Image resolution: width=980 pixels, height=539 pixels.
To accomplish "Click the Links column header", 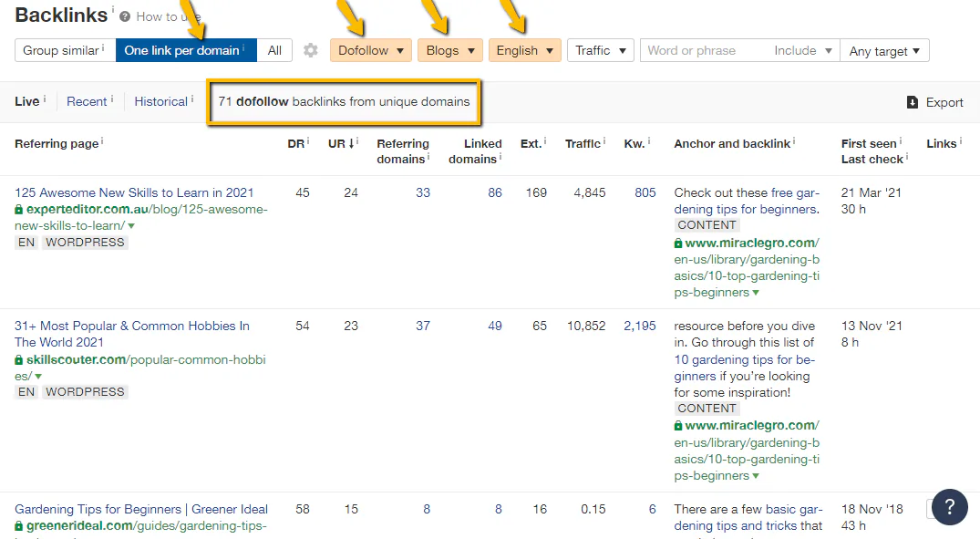I will pos(941,144).
